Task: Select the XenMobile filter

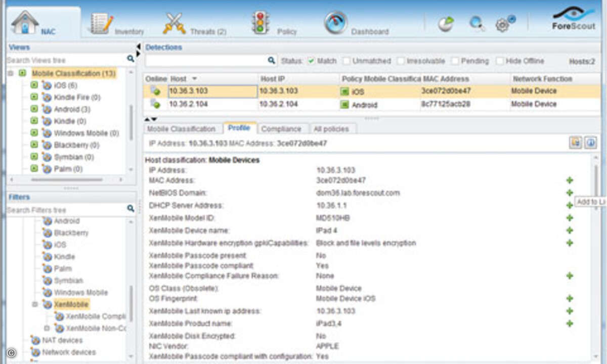Action: coord(71,304)
